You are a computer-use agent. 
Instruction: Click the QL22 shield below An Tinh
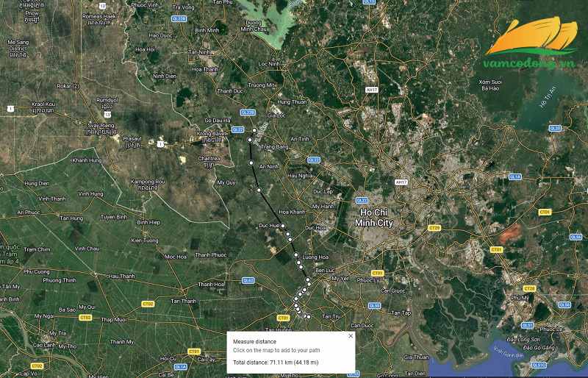[x=314, y=160]
